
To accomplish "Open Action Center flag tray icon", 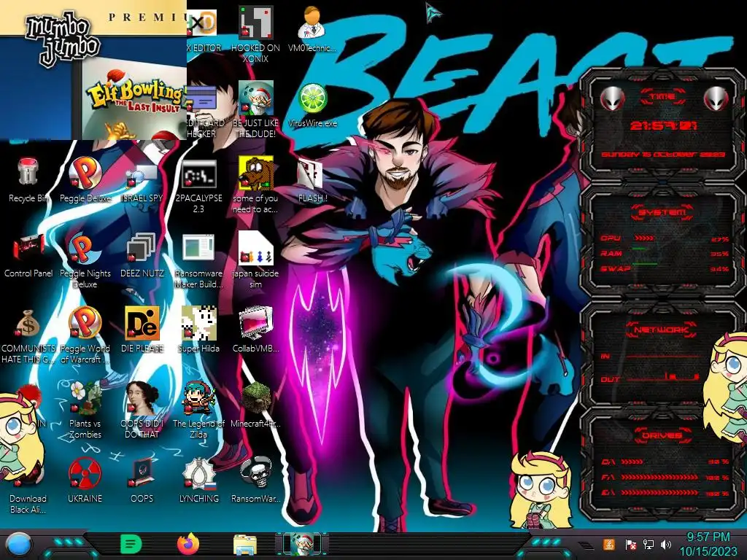I will [x=630, y=544].
